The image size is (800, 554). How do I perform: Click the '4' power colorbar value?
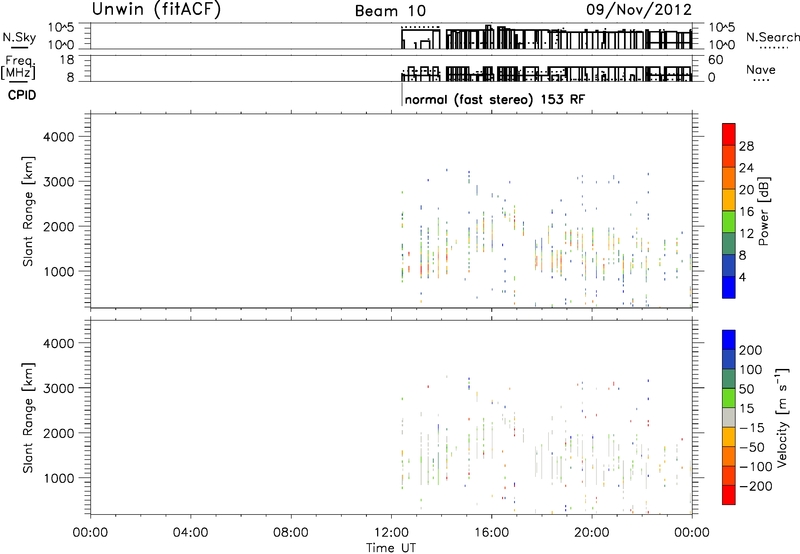click(743, 277)
